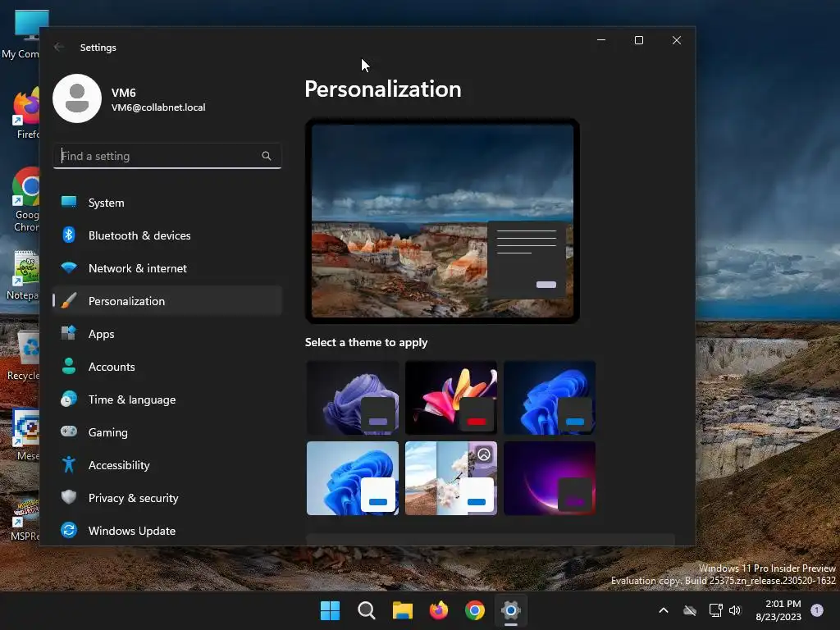The height and width of the screenshot is (630, 840).
Task: Apply the colorful flower theme with red accent
Action: 451,398
